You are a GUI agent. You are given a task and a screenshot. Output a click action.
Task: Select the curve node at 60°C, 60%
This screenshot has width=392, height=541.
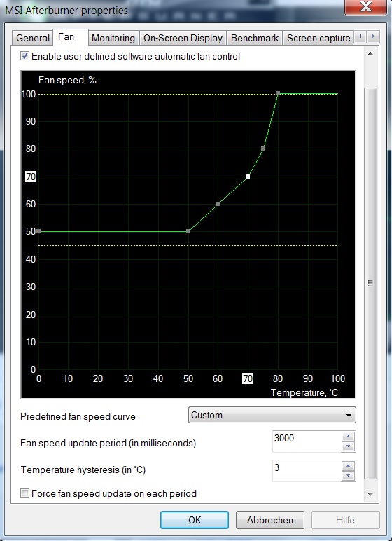218,204
